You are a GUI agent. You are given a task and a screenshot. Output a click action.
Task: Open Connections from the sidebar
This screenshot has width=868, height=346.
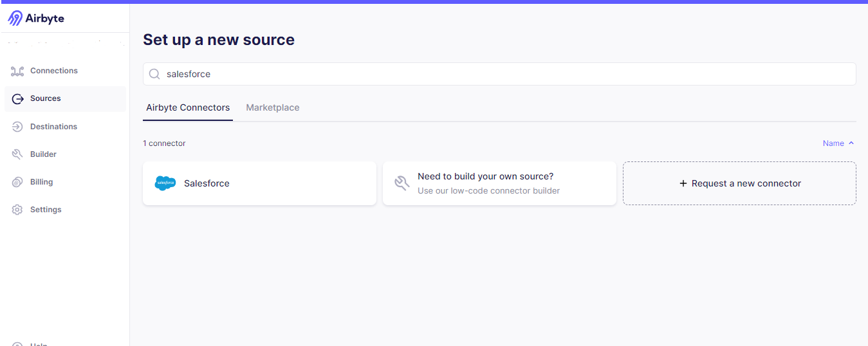[x=65, y=71]
